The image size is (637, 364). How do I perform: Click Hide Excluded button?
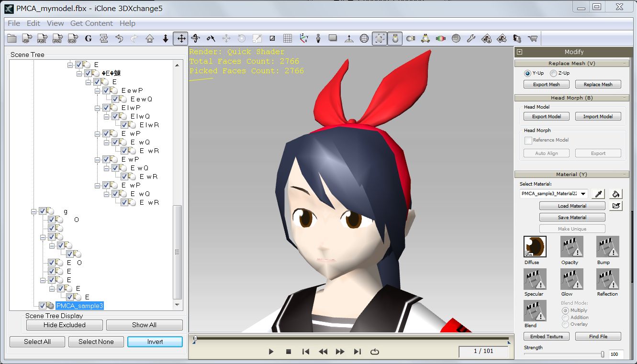pos(65,325)
